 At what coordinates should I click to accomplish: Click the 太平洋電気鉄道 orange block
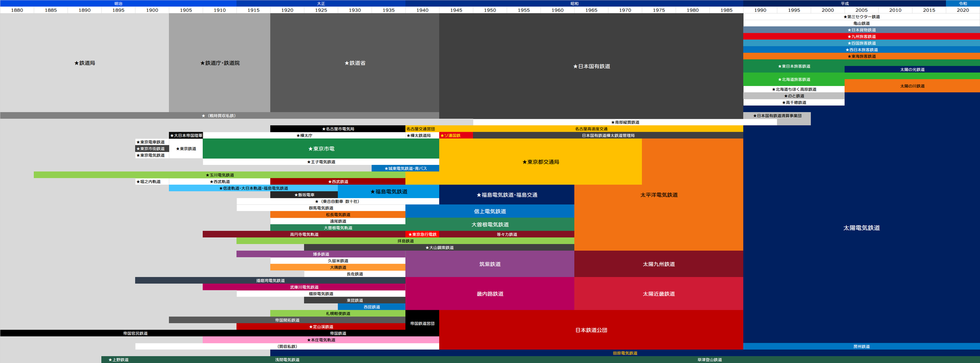658,195
